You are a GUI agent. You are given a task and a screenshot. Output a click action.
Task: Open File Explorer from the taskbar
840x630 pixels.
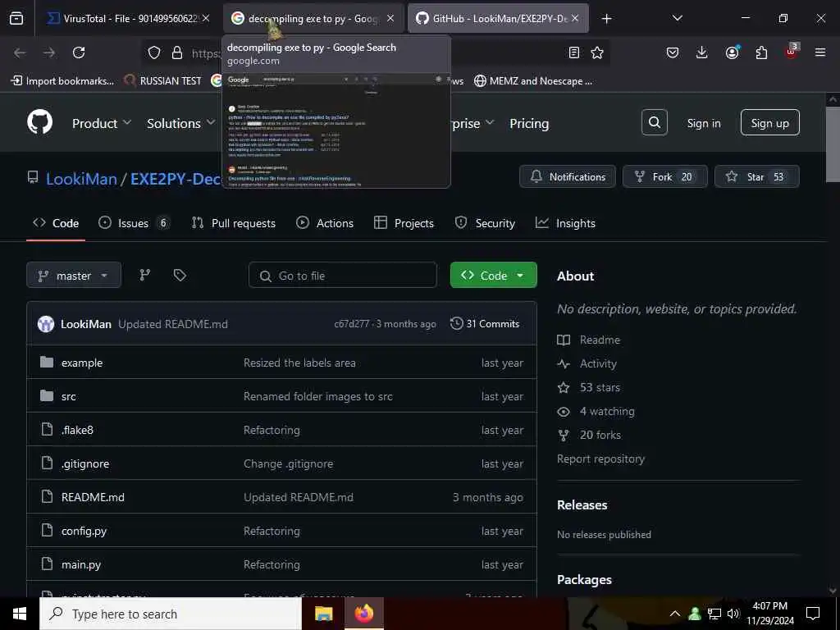[x=323, y=614]
